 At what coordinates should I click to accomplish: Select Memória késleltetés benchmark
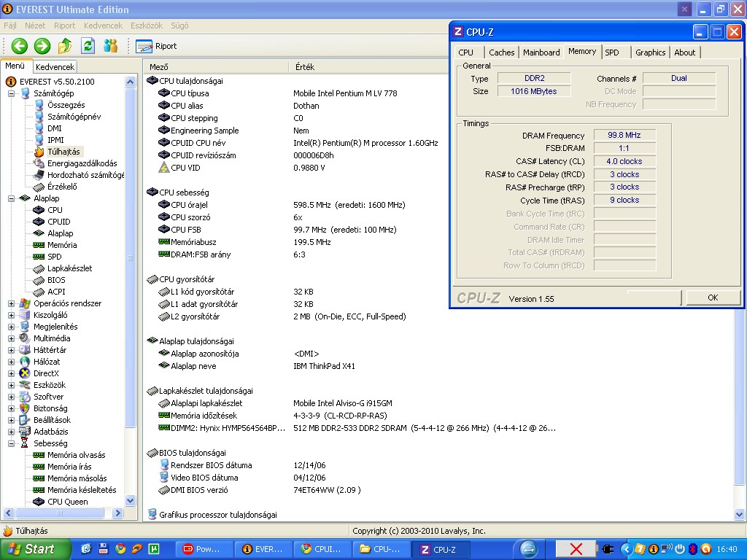[x=82, y=490]
